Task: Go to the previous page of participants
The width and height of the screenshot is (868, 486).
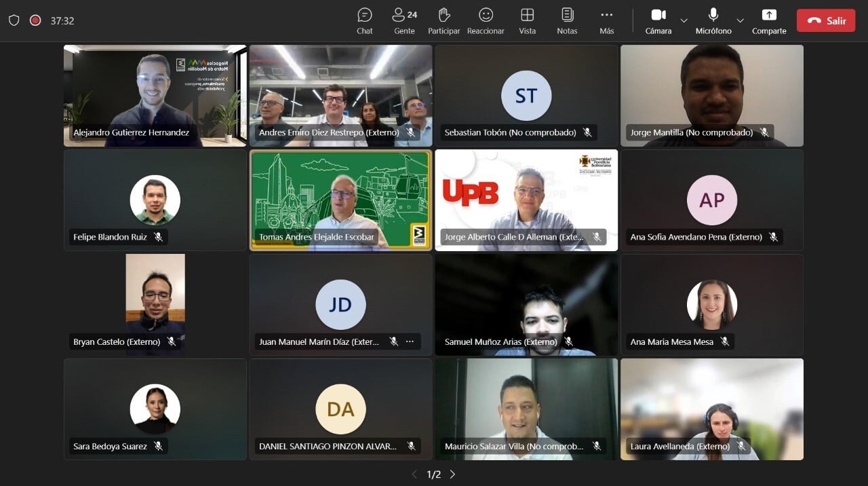Action: coord(414,474)
